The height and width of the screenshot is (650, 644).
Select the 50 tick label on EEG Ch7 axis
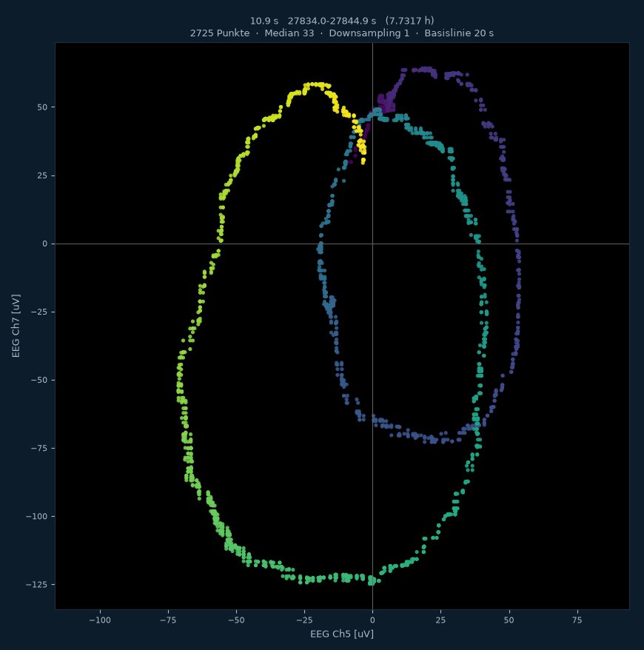42,107
